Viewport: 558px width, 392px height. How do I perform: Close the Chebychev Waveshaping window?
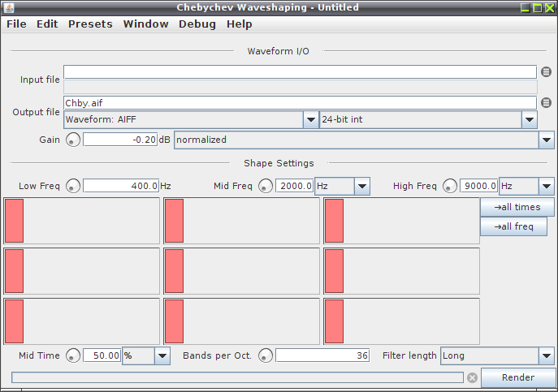[549, 8]
